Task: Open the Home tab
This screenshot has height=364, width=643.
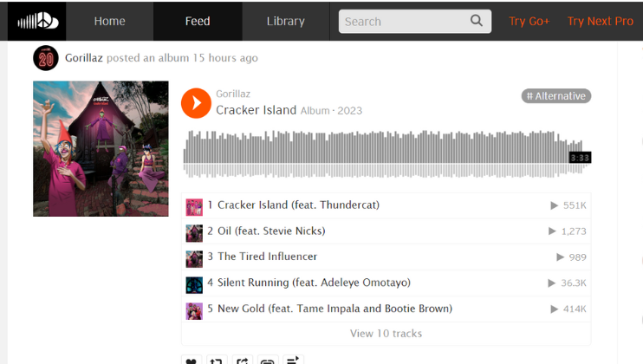Action: [x=109, y=21]
